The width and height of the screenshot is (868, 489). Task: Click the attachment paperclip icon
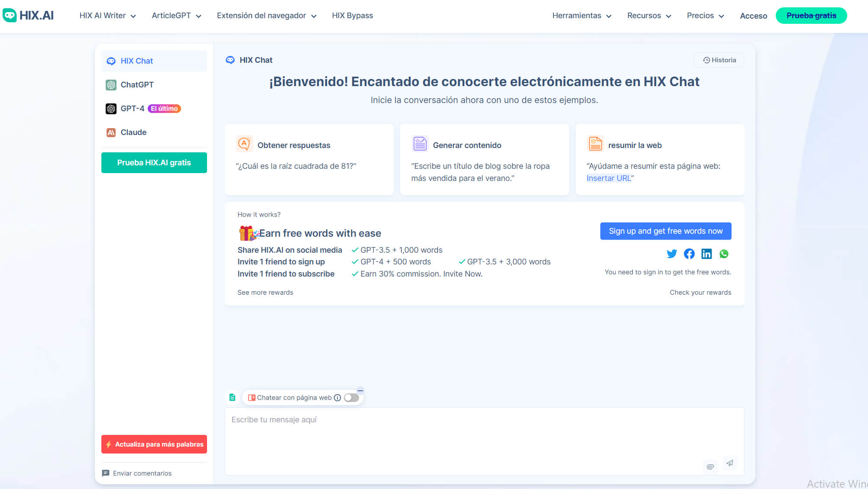(710, 466)
